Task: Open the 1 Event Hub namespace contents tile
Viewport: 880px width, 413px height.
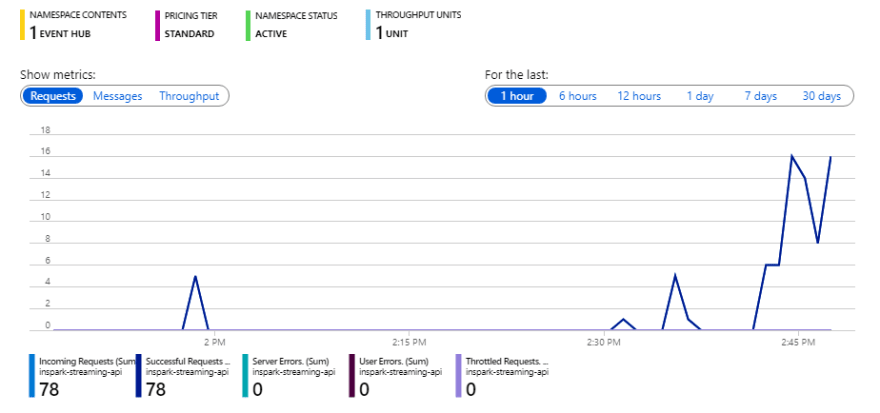Action: click(72, 25)
